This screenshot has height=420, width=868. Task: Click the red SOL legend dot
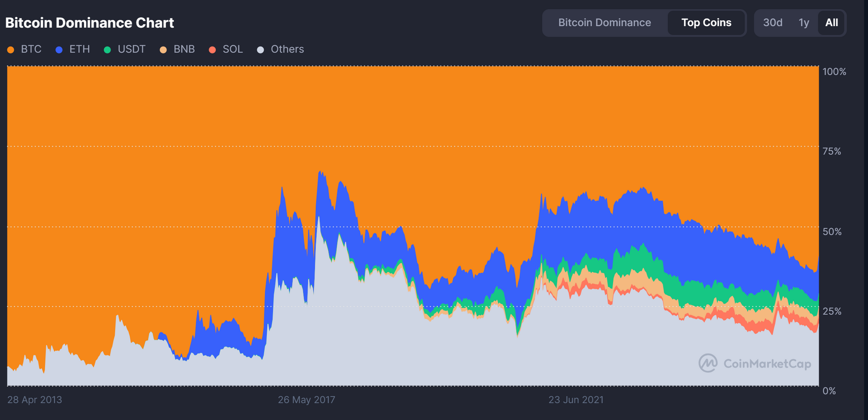tap(212, 50)
